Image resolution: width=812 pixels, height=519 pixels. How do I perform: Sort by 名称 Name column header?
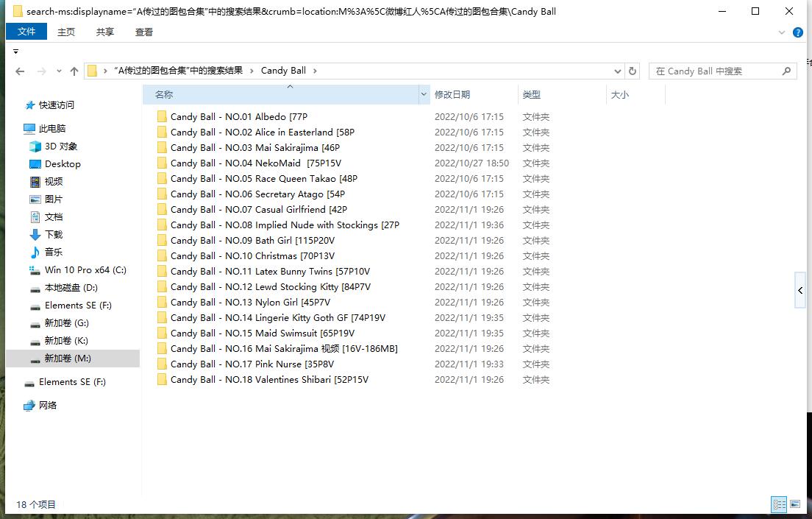tap(281, 94)
